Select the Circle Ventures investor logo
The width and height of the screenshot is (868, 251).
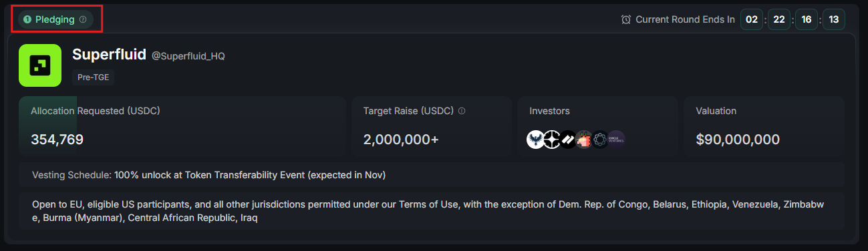click(616, 140)
